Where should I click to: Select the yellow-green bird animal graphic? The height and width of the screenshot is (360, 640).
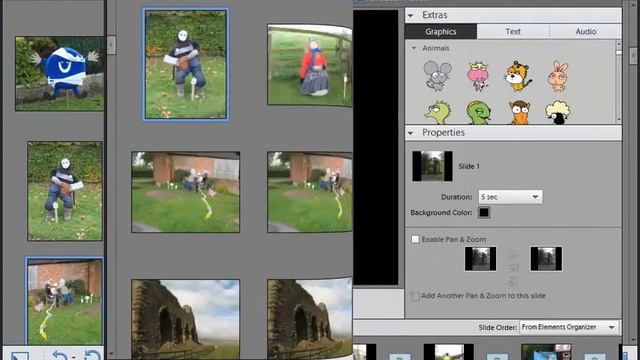[438, 113]
